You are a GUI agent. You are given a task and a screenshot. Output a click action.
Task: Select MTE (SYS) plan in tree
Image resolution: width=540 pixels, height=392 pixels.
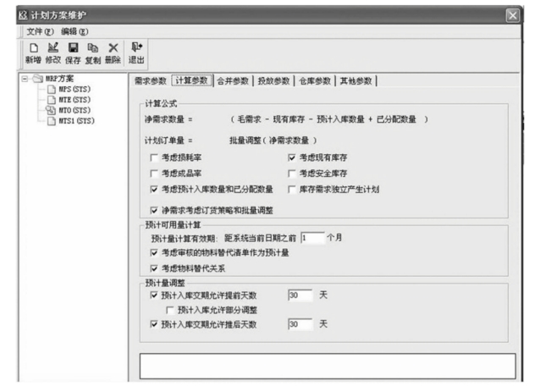(x=74, y=100)
